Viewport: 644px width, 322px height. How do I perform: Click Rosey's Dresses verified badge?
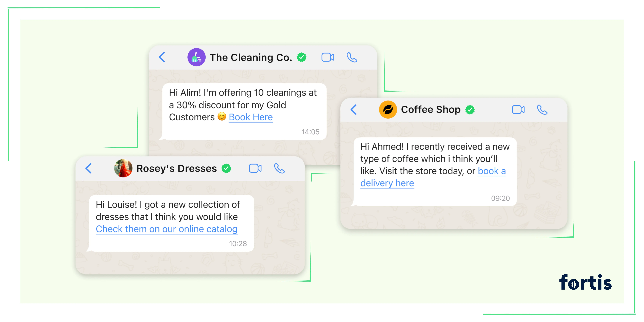(x=226, y=168)
